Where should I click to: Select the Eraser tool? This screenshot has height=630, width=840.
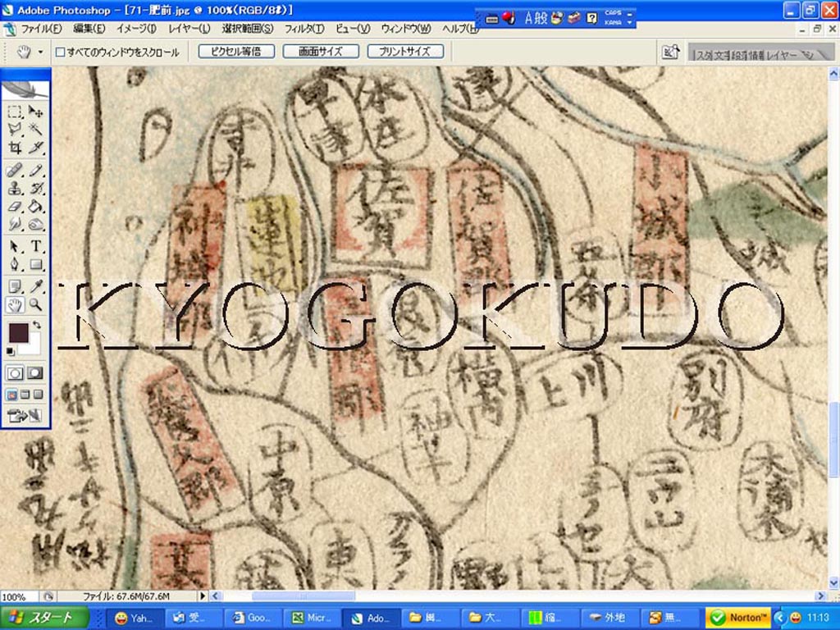(x=15, y=206)
